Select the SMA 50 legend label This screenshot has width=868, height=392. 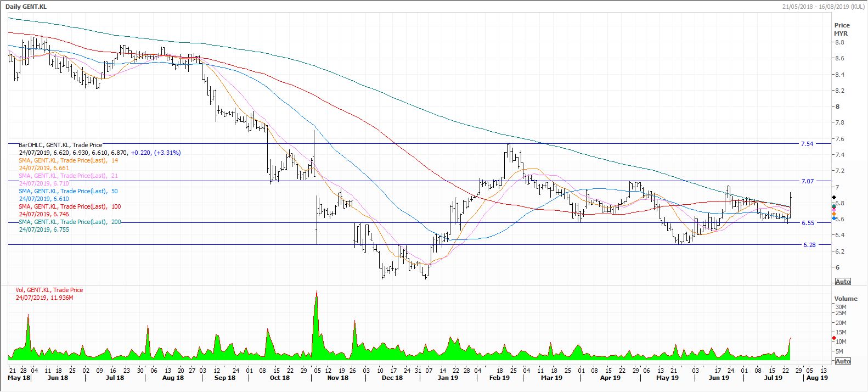(68, 191)
